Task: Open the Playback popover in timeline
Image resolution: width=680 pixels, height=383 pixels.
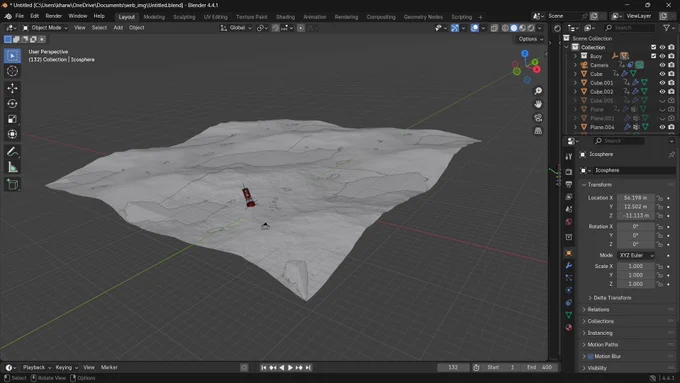Action: (x=36, y=367)
